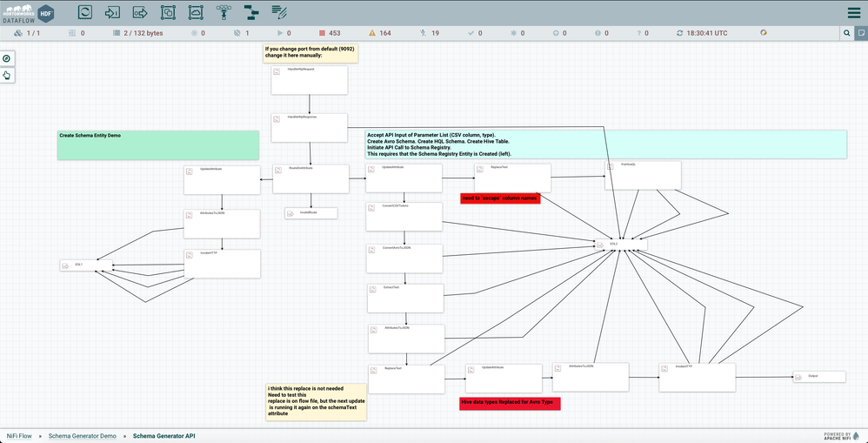Expand the Navigate panel on the left
This screenshot has width=868, height=443.
click(x=7, y=58)
